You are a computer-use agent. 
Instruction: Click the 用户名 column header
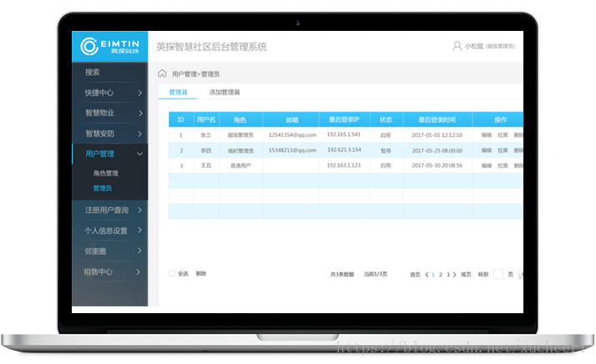[x=206, y=119]
